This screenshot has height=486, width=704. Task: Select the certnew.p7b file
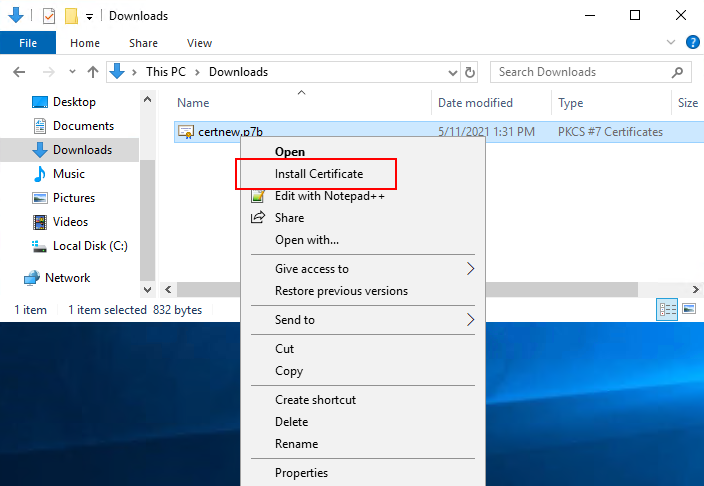coord(230,132)
